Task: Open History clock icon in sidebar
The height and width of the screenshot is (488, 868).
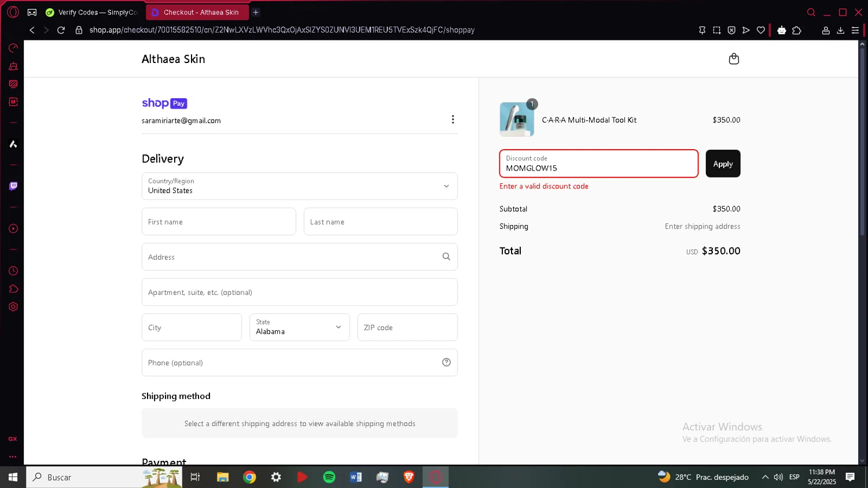Action: coord(13,271)
